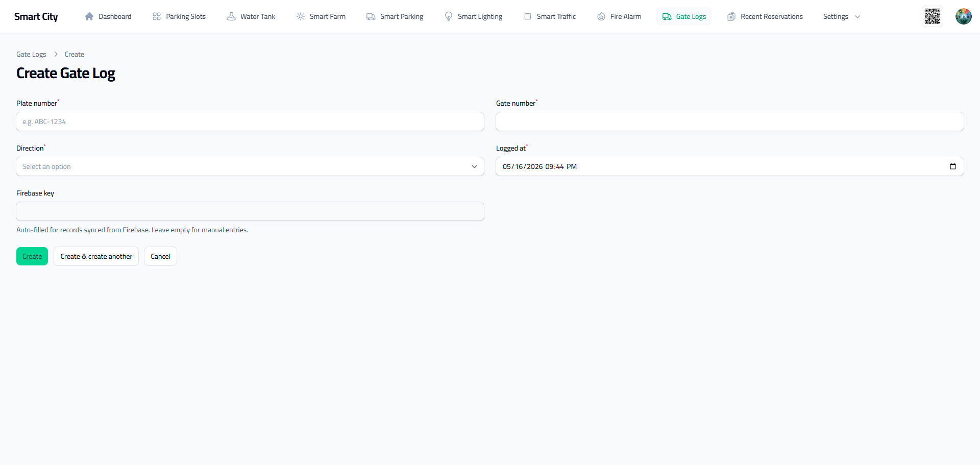Click the Firebase key helper text

coord(132,230)
